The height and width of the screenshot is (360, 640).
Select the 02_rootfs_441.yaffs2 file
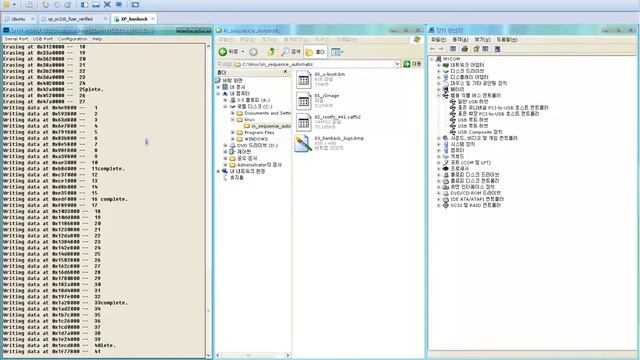coord(328,122)
